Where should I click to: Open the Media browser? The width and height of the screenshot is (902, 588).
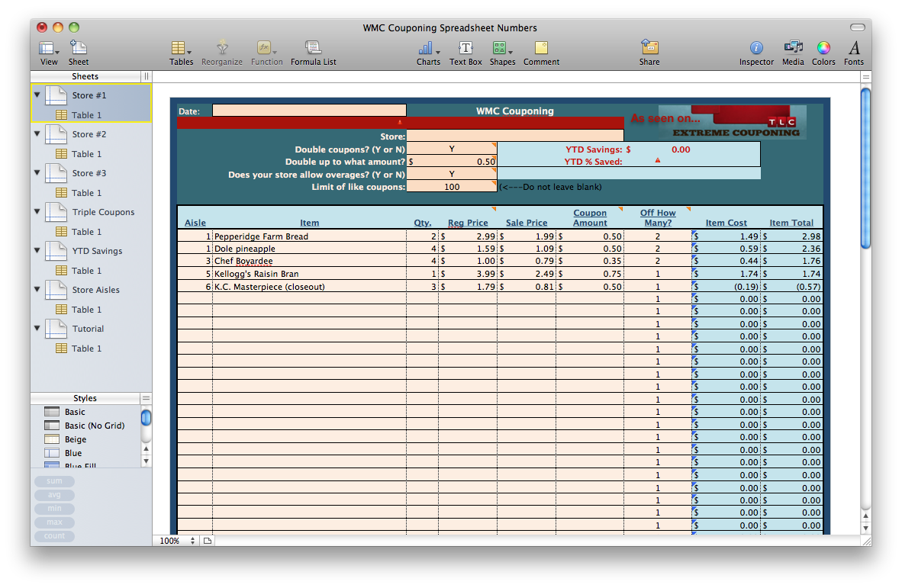793,53
